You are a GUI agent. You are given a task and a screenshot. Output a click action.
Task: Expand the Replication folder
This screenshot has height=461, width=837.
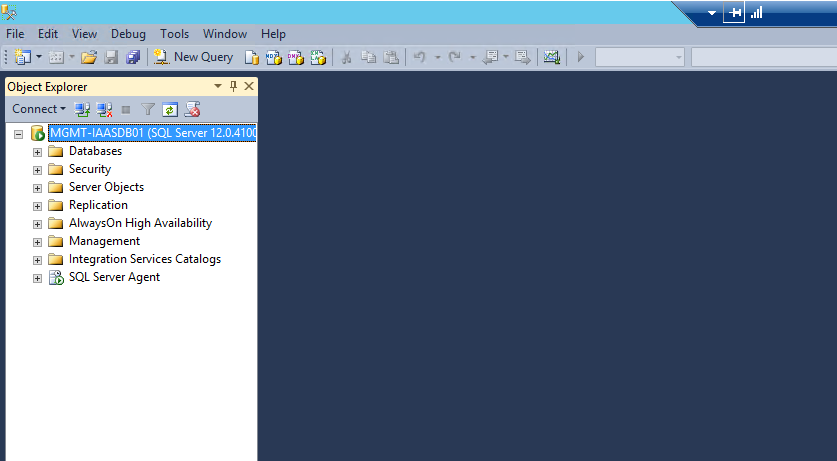pos(37,206)
